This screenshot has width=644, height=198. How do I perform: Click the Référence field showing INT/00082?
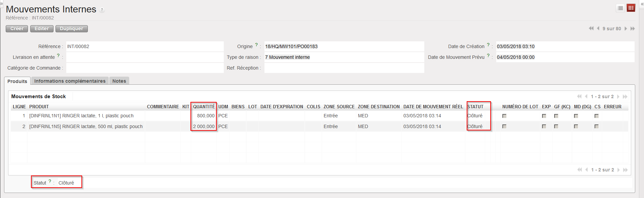(145, 47)
